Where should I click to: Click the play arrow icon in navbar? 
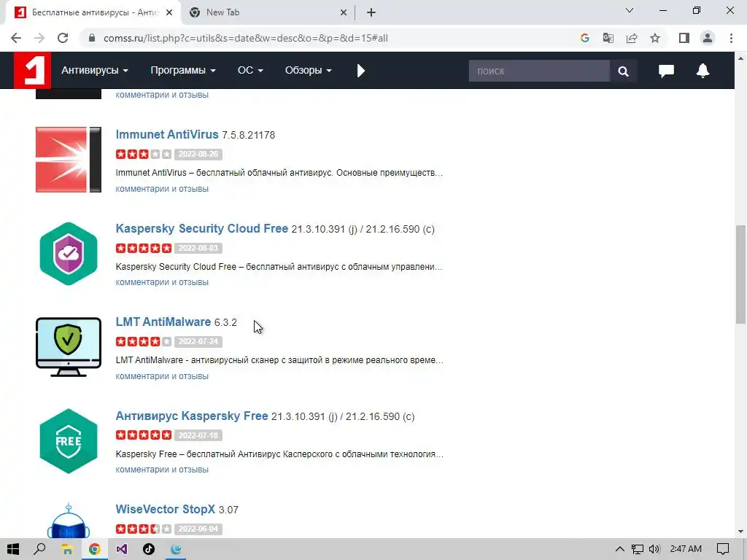[x=360, y=71]
